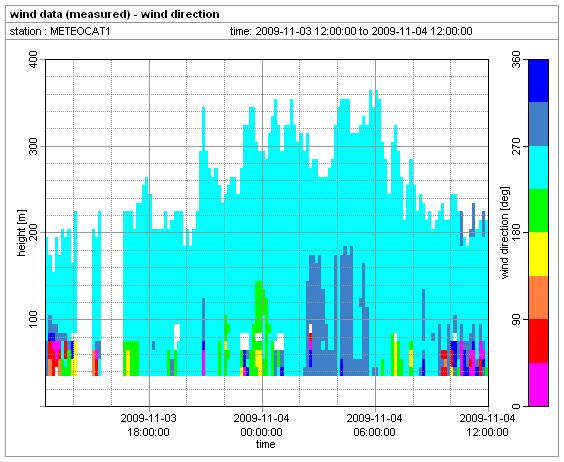Click the dark blue swatch in the legend
The image size is (564, 462).
point(538,81)
